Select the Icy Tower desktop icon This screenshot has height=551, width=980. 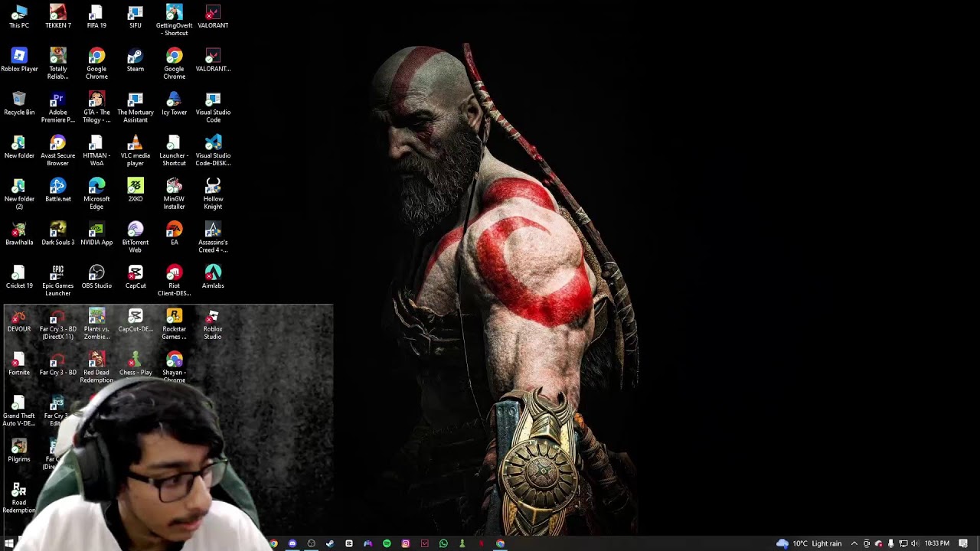click(x=174, y=104)
